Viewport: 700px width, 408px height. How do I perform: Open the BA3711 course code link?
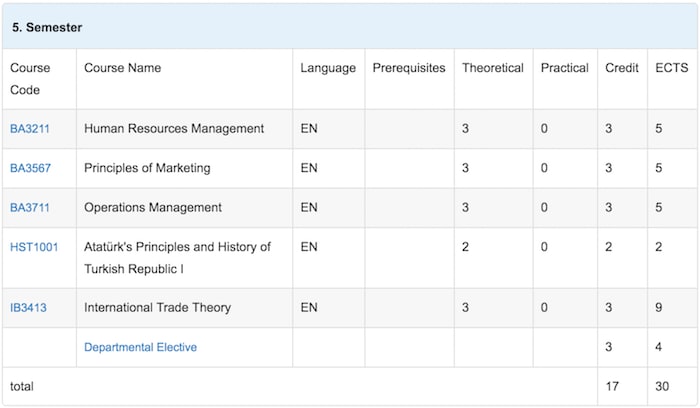click(x=30, y=208)
